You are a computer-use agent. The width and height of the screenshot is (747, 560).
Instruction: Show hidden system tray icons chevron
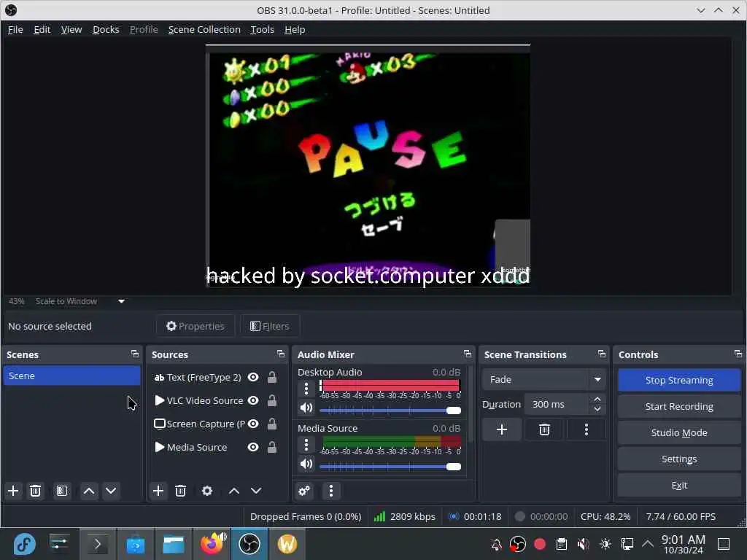pyautogui.click(x=648, y=544)
